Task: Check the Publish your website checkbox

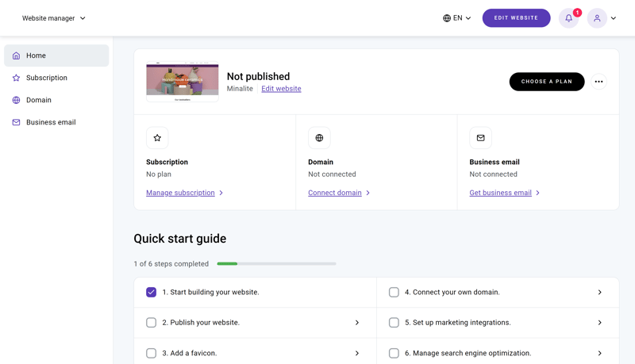Action: click(151, 322)
